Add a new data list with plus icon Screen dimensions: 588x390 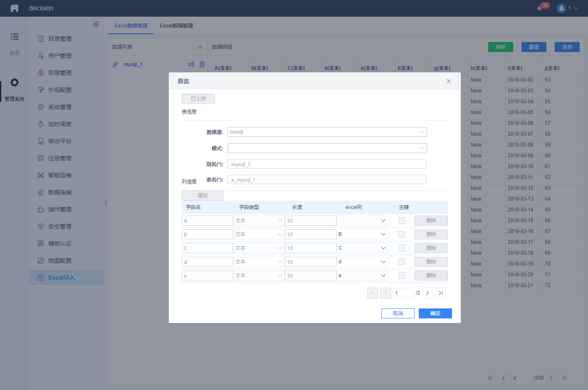pyautogui.click(x=200, y=47)
